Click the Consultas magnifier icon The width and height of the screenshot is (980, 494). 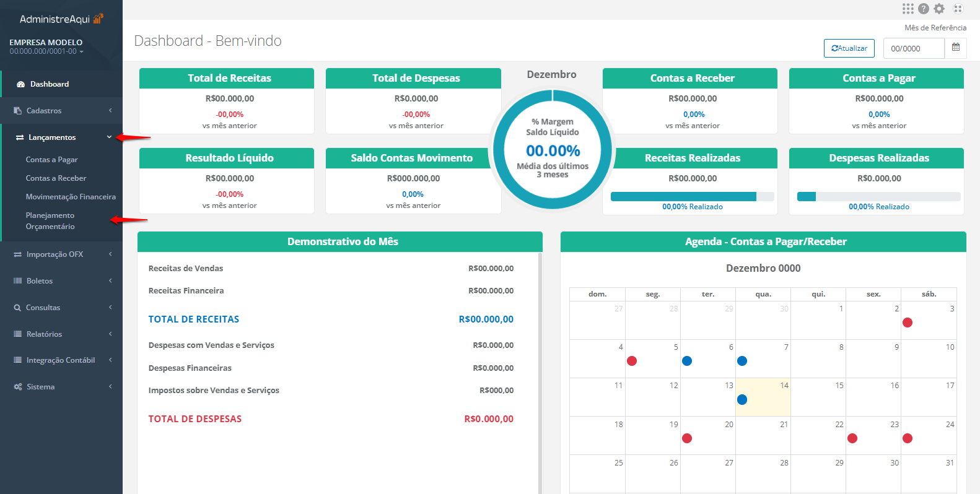(x=17, y=308)
